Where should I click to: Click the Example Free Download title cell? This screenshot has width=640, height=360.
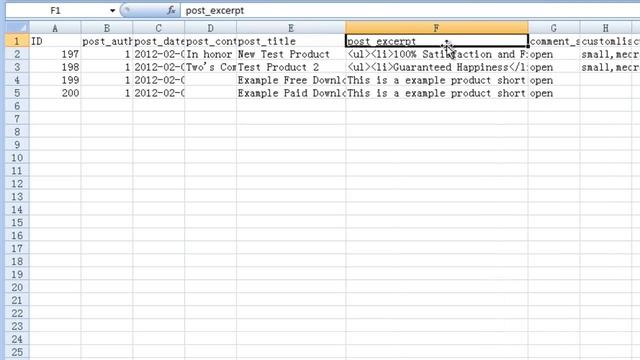[x=291, y=80]
